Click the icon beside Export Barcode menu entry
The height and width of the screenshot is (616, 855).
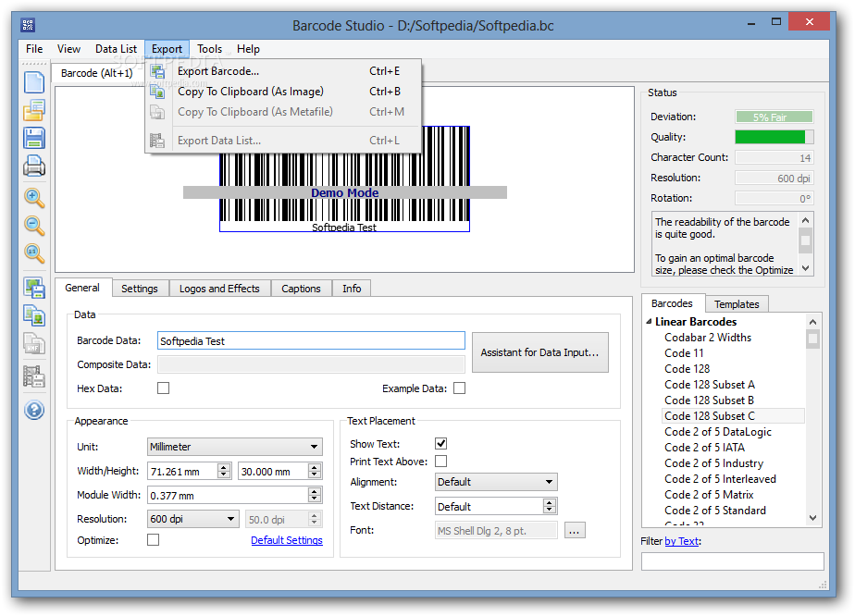[x=157, y=71]
